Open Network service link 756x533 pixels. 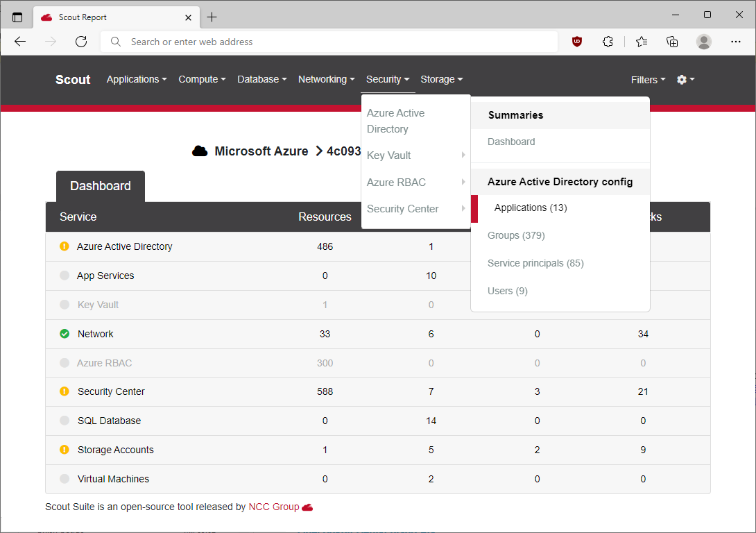coord(96,334)
